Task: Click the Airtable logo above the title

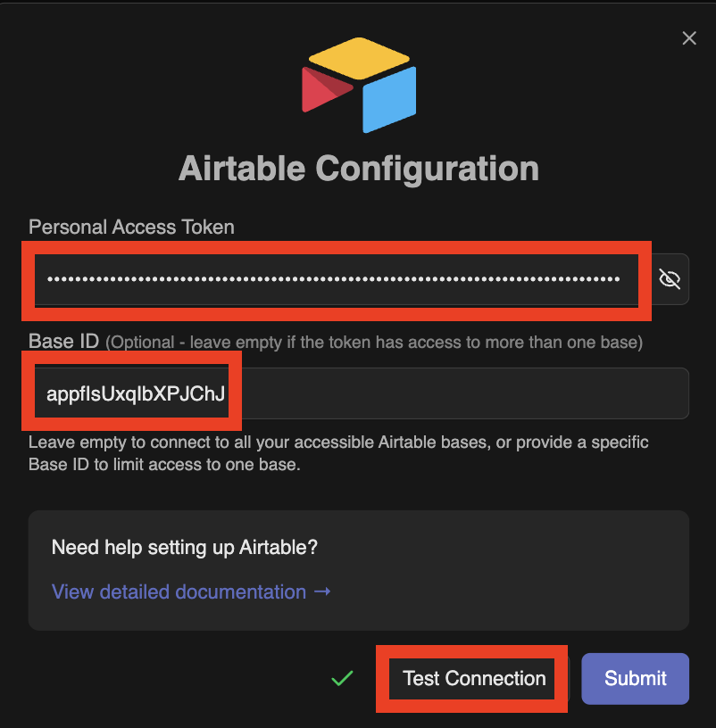Action: point(358,85)
